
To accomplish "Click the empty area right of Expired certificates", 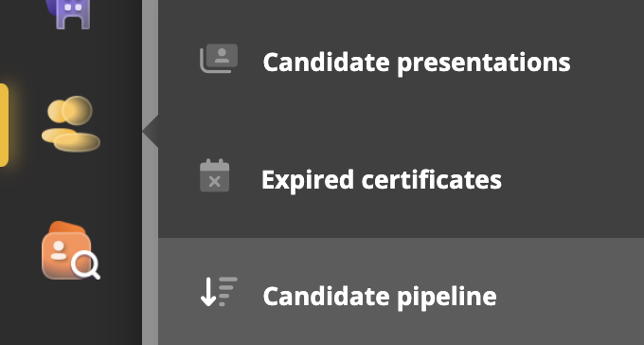I will (x=571, y=180).
